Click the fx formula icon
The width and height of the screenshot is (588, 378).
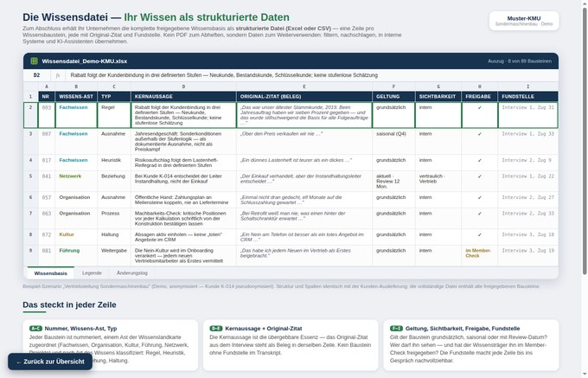click(58, 75)
